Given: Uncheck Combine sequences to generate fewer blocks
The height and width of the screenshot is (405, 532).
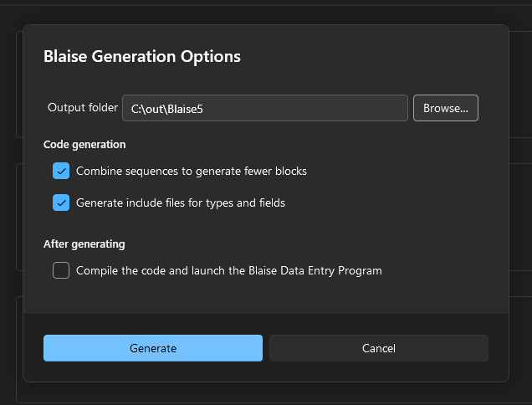Looking at the screenshot, I should pos(61,171).
